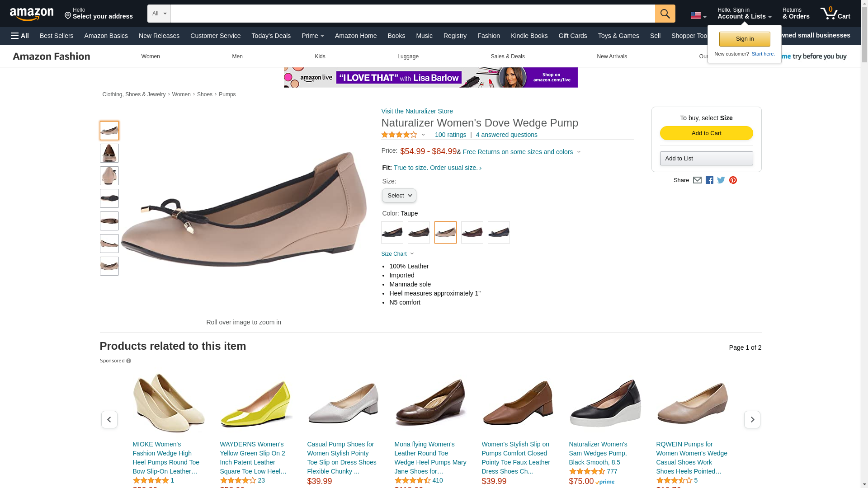
Task: Open the 100 ratings link
Action: pos(450,135)
